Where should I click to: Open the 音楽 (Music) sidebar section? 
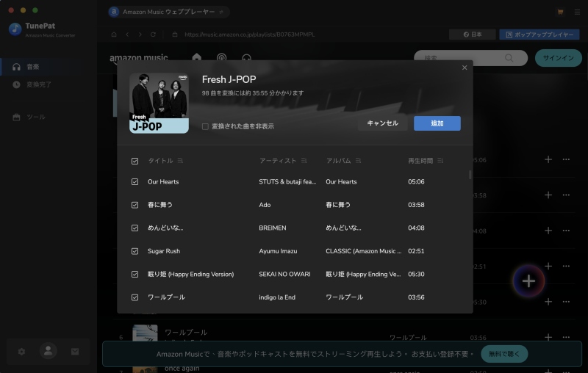[x=49, y=67]
